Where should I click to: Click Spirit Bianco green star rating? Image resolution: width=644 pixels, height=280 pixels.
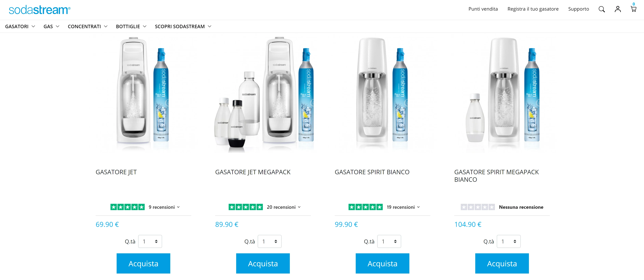pyautogui.click(x=365, y=207)
